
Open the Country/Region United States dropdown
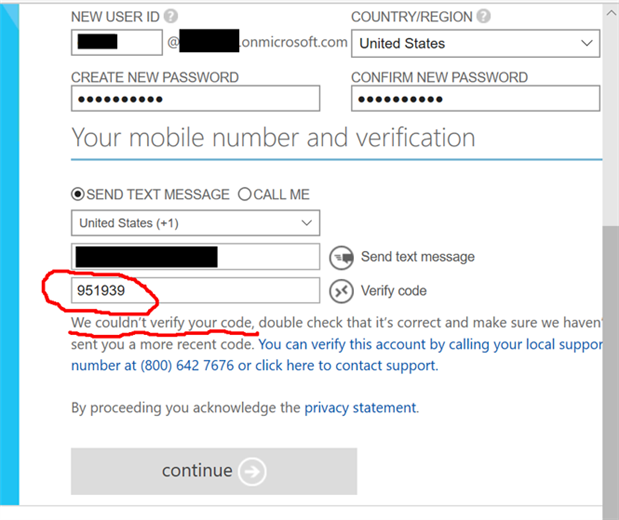coord(475,43)
